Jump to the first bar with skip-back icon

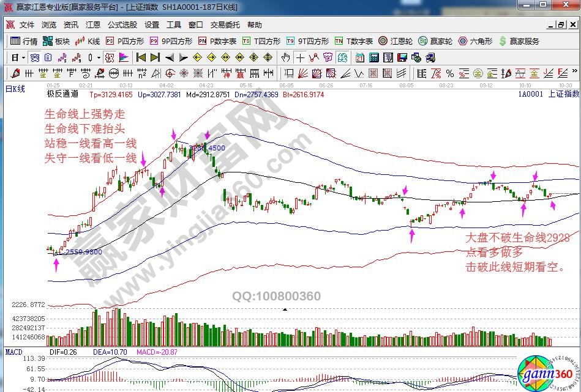(140, 57)
